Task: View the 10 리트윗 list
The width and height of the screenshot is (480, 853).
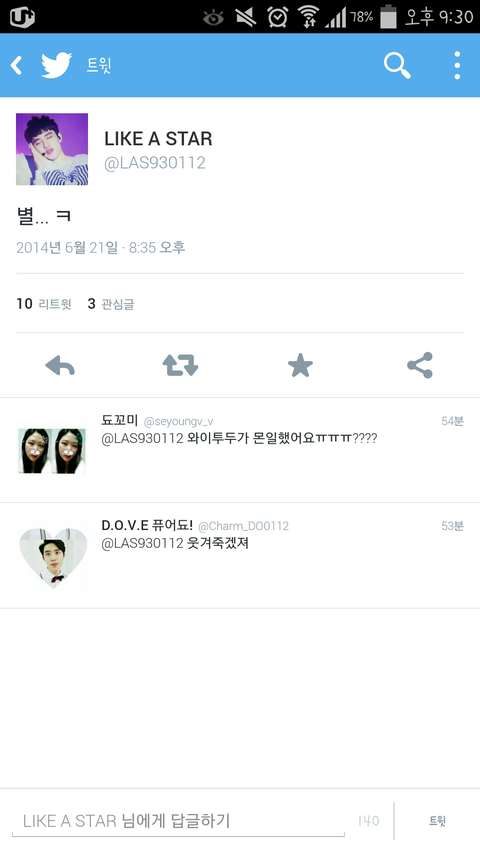Action: point(44,304)
